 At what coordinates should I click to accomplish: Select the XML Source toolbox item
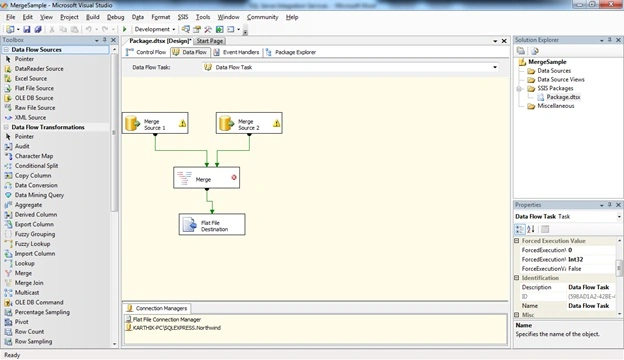click(30, 118)
